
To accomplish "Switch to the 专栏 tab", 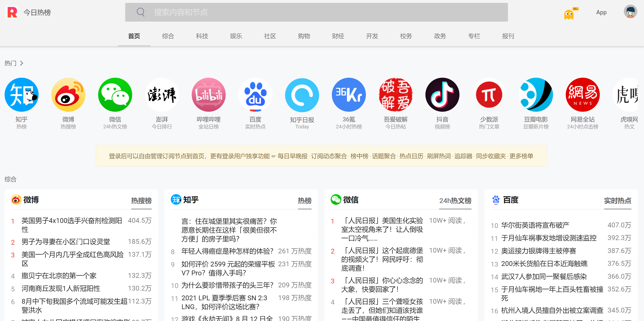I will pos(474,36).
